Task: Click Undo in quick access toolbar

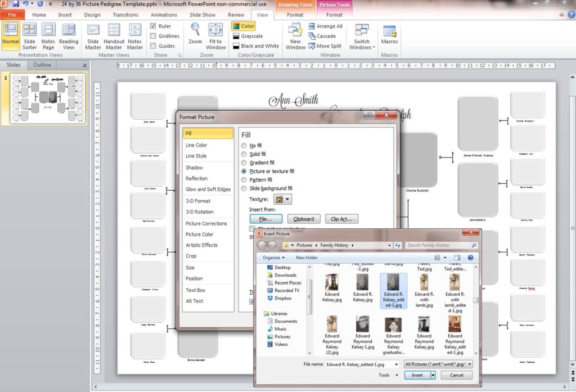Action: 25,4
